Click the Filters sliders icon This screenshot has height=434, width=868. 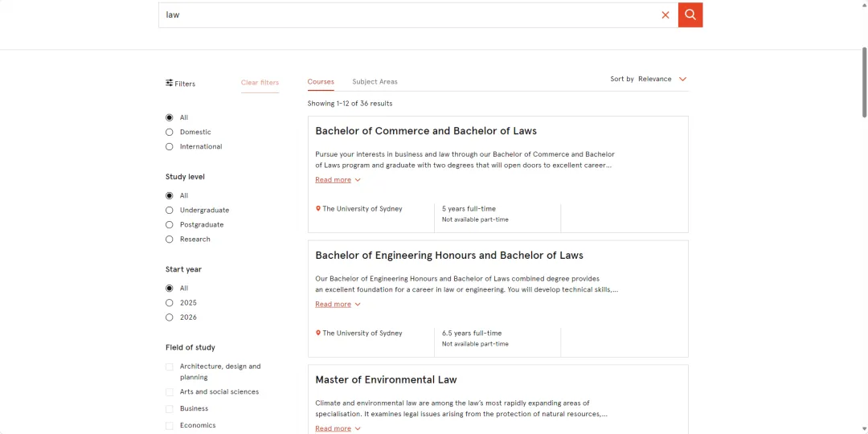170,83
